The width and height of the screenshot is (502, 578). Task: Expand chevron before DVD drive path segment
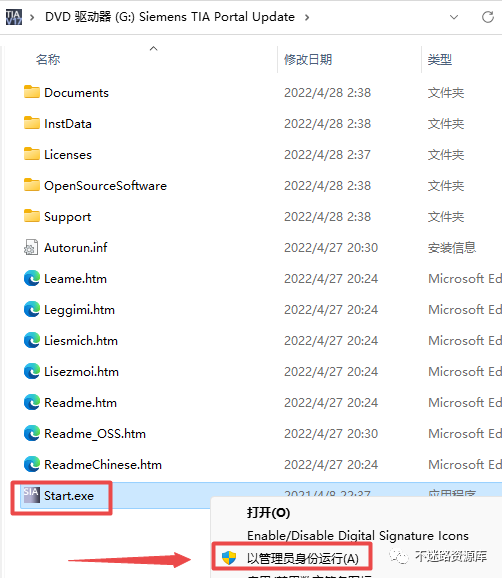(32, 17)
